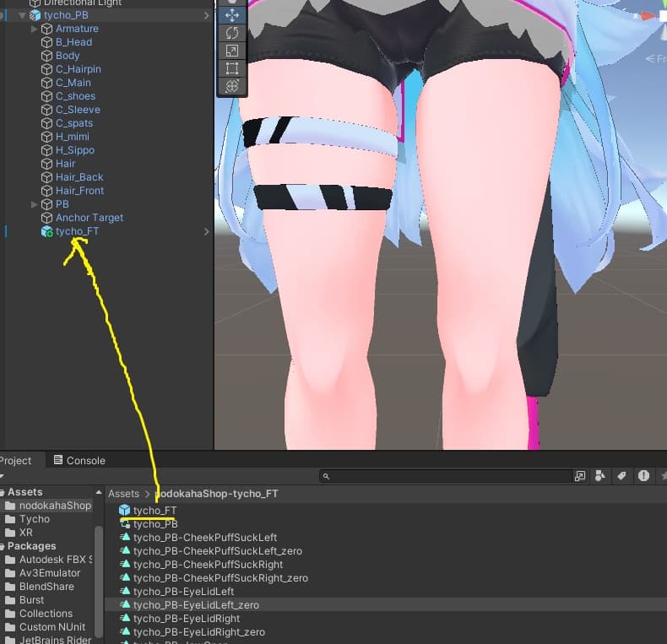Viewport: 667px width, 644px height.
Task: Click the Body object cube icon
Action: [x=46, y=56]
